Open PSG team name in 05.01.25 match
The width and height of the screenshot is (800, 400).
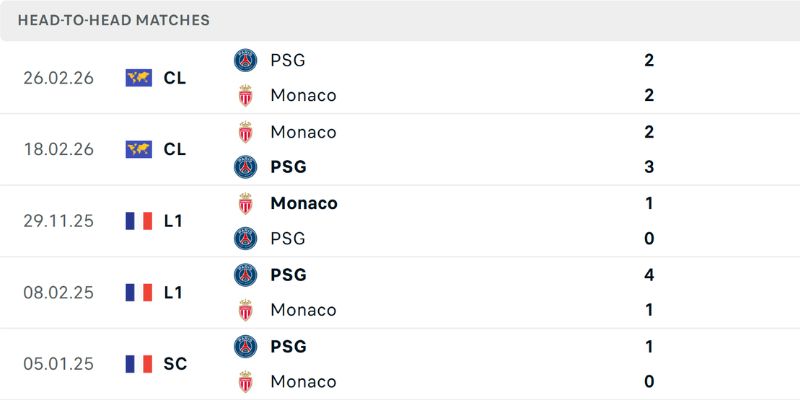tap(288, 346)
